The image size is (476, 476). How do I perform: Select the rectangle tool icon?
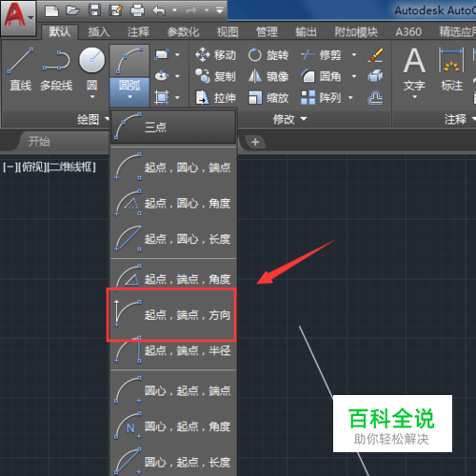(x=162, y=54)
